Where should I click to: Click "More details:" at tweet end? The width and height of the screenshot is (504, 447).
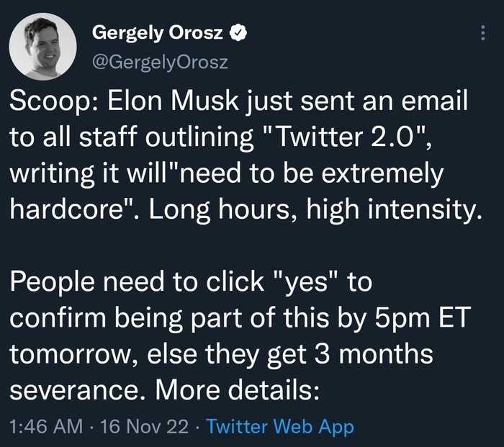click(x=237, y=391)
